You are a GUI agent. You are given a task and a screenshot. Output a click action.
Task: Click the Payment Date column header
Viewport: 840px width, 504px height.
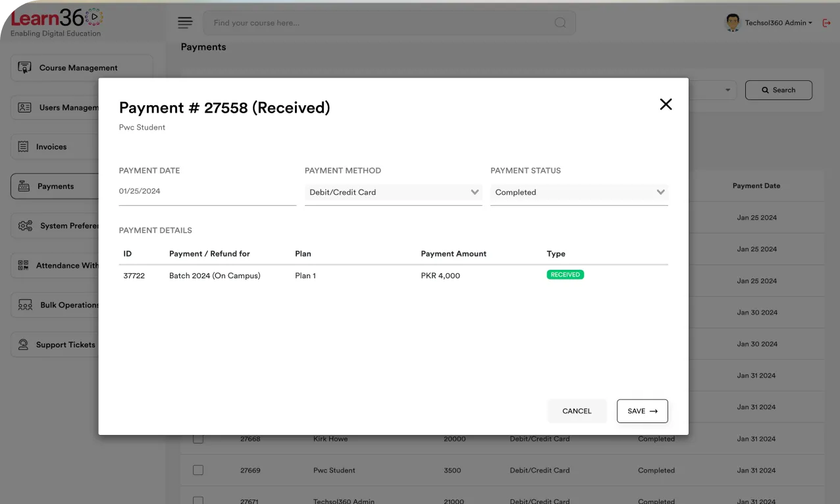[756, 186]
